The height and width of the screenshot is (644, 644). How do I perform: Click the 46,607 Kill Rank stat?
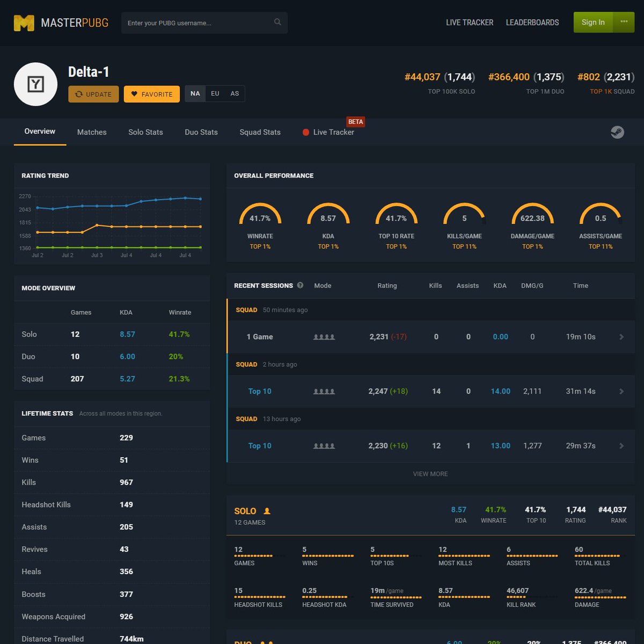[x=532, y=597]
